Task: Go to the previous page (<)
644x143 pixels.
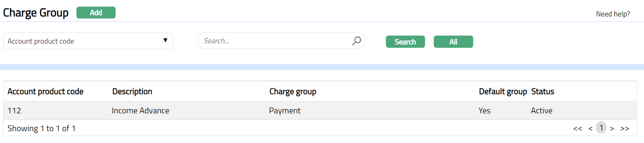Action: tap(590, 128)
